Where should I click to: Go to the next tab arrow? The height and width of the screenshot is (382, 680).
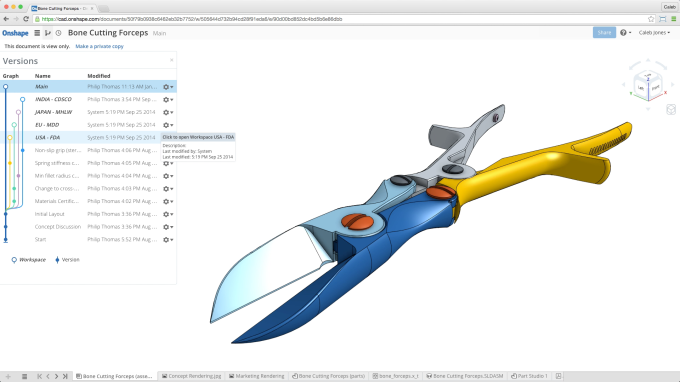pyautogui.click(x=56, y=376)
